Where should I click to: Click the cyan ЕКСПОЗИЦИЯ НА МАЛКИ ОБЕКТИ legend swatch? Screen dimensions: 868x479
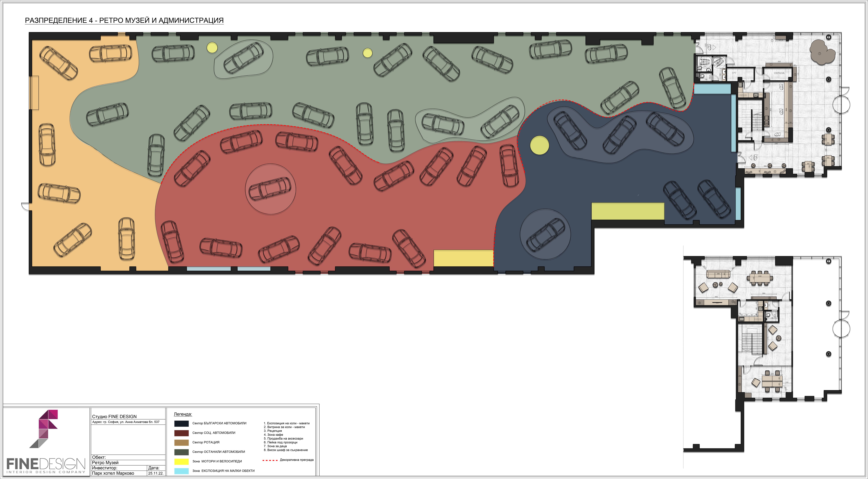(x=181, y=471)
